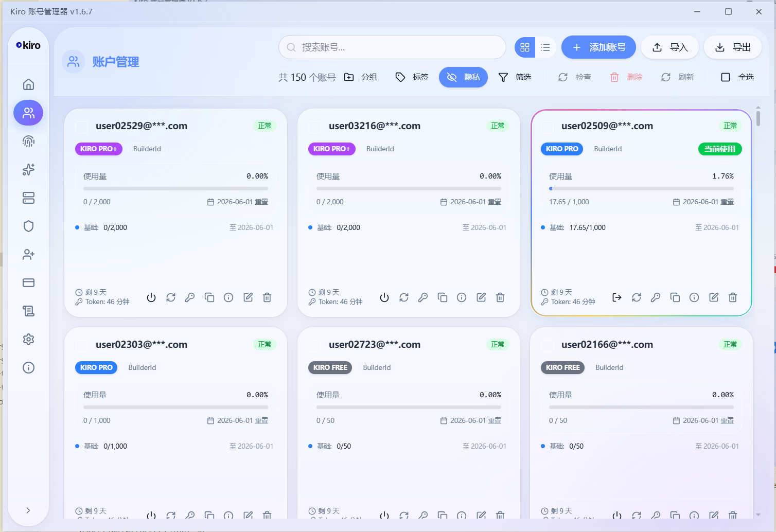Image resolution: width=776 pixels, height=532 pixels.
Task: Open the card sidebar icon
Action: click(28, 282)
